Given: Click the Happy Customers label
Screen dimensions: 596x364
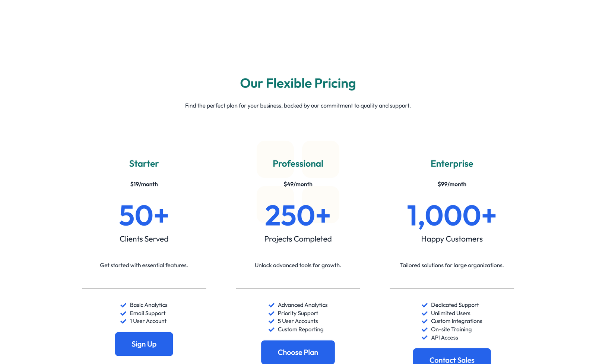Looking at the screenshot, I should coord(451,239).
